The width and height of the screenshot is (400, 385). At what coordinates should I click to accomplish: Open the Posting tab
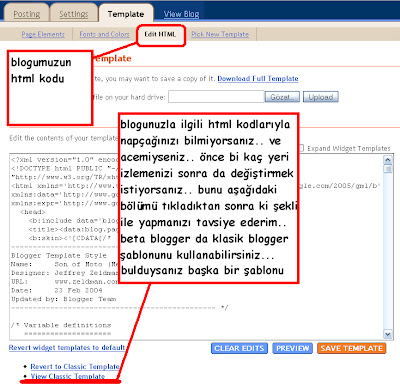coord(27,14)
